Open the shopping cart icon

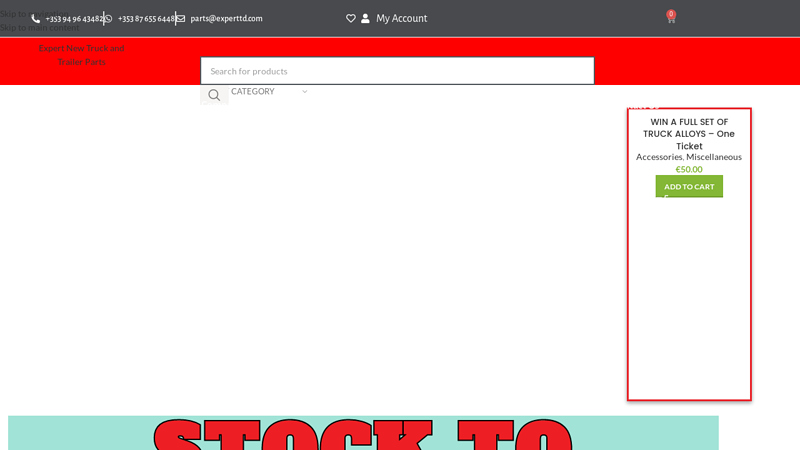coord(670,19)
